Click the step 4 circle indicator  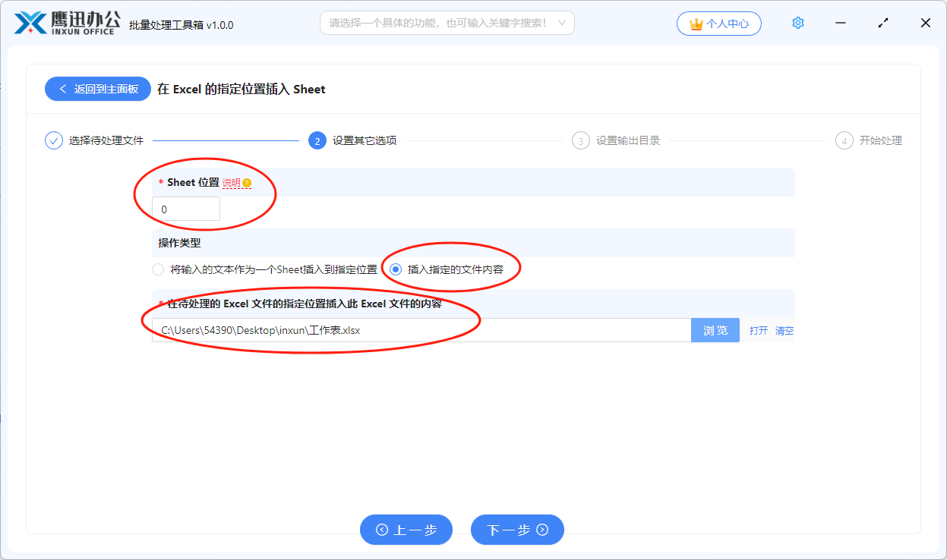844,140
